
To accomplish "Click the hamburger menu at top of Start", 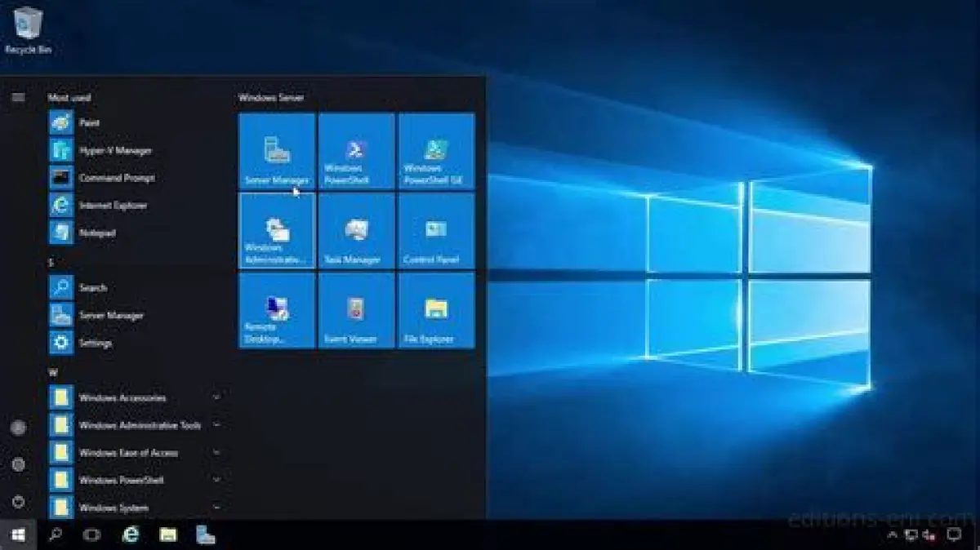I will point(18,98).
